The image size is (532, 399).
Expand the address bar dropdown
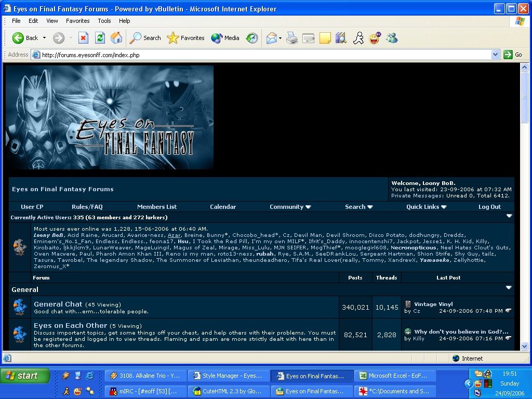[x=495, y=55]
